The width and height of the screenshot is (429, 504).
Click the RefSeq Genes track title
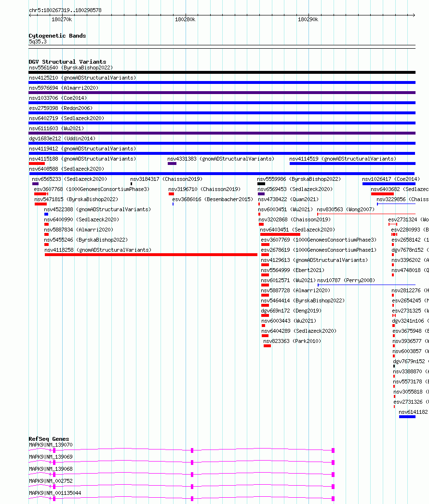tap(49, 439)
